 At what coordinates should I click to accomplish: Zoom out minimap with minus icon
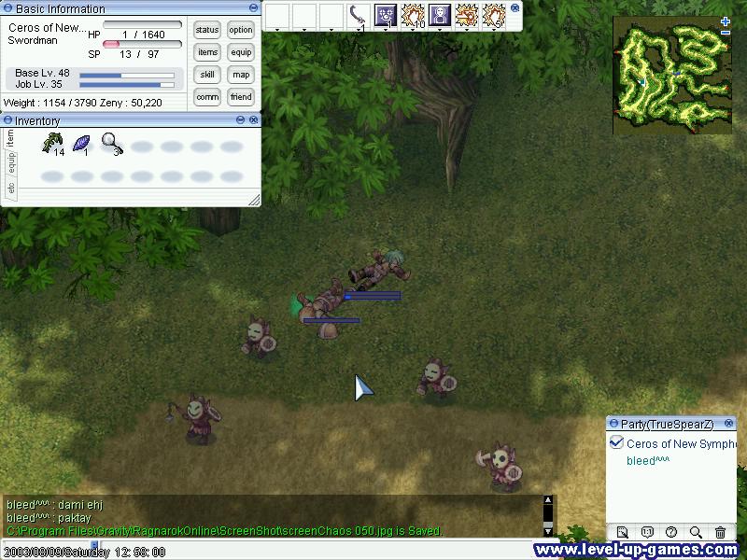[x=726, y=33]
